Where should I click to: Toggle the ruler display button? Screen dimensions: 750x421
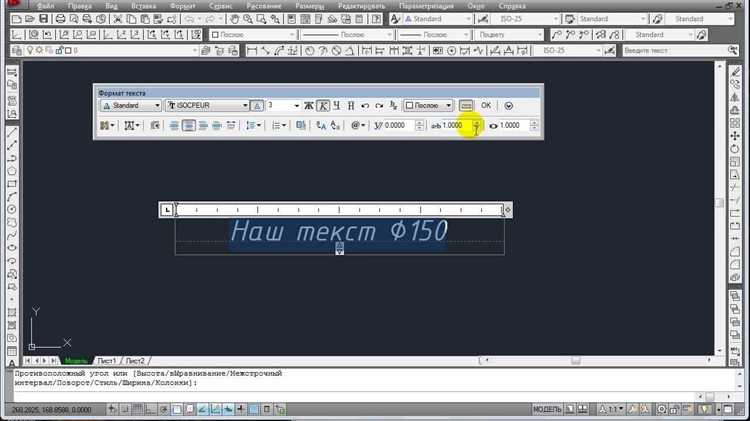click(x=465, y=106)
